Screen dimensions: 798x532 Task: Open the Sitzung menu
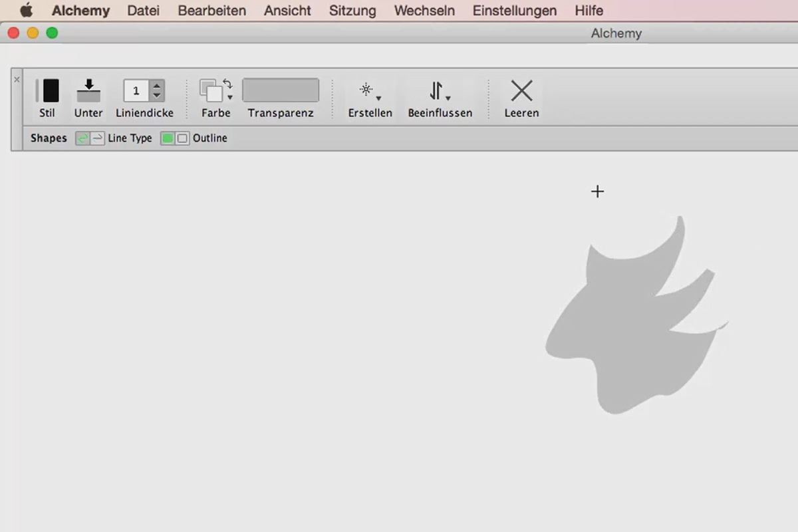(x=352, y=11)
